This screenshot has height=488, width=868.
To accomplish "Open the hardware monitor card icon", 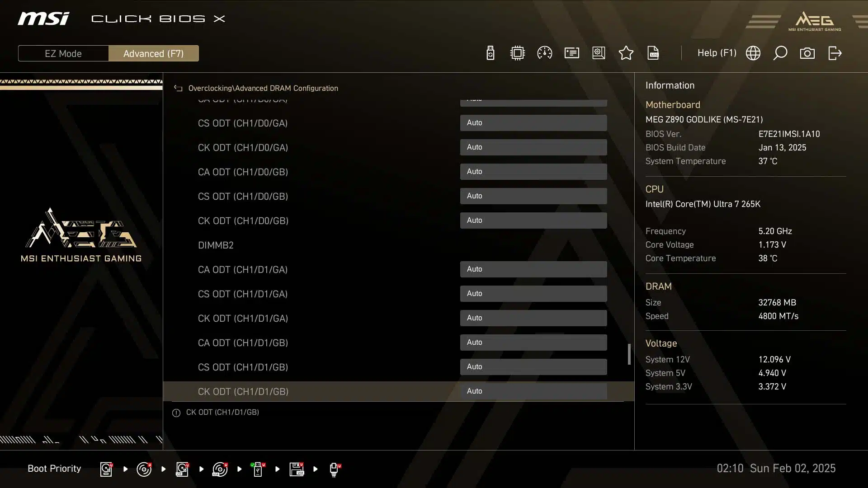I will (572, 53).
